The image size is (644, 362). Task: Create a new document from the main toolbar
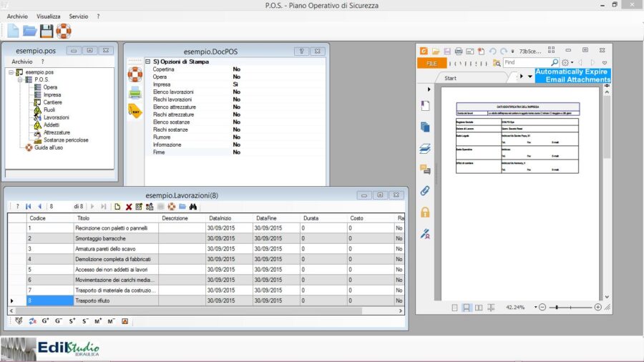[13, 31]
